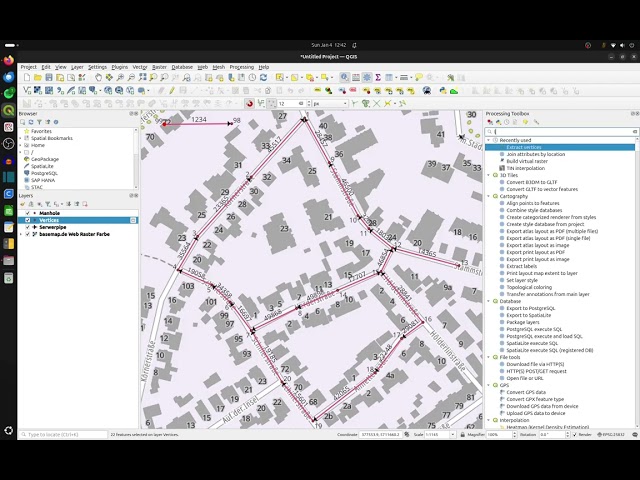640x480 pixels.
Task: Click the filter legend icon in Layers panel
Action: 48,204
